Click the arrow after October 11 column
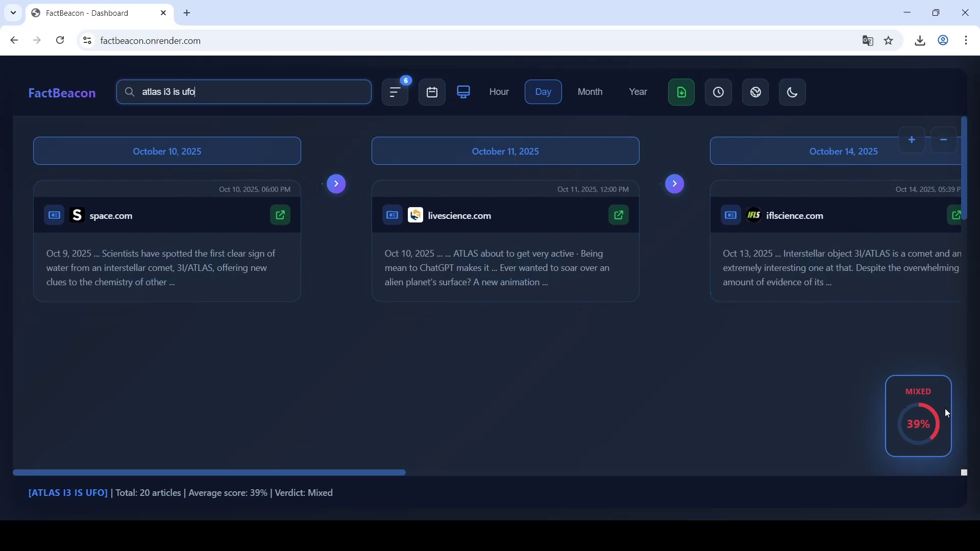The image size is (980, 551). coord(675,184)
